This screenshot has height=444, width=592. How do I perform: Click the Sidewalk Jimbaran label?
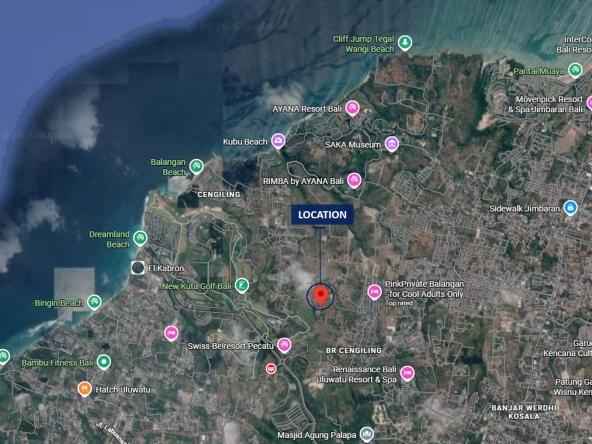(524, 208)
